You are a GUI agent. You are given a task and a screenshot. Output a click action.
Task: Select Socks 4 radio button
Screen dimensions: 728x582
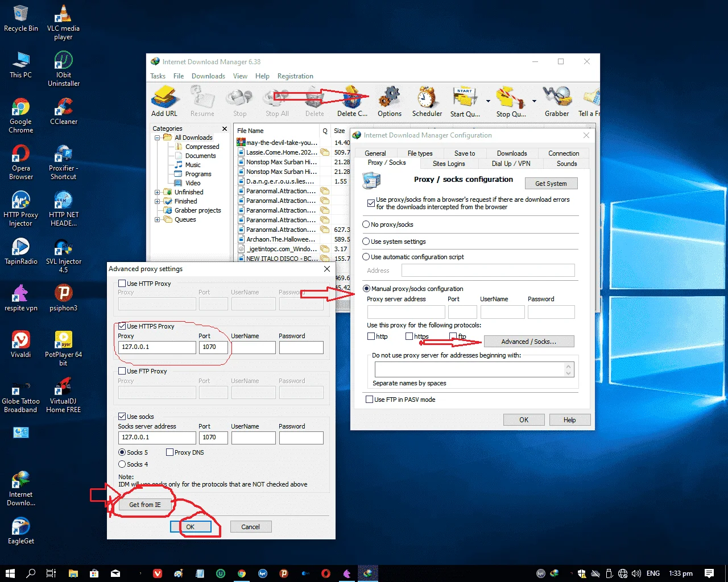[x=122, y=464]
